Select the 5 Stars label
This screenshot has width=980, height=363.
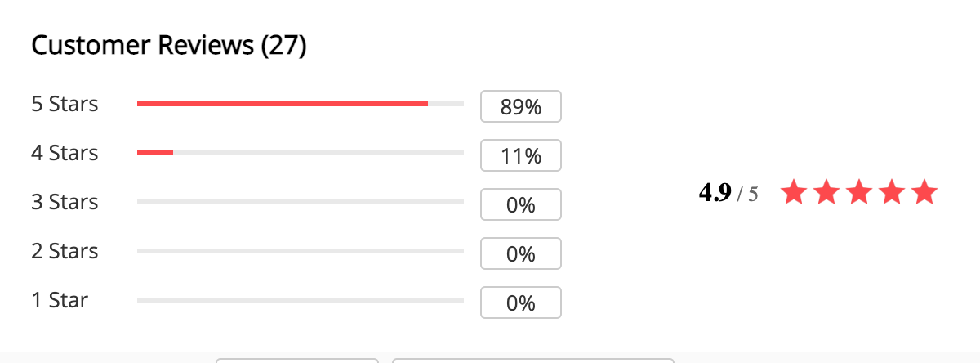tap(65, 104)
